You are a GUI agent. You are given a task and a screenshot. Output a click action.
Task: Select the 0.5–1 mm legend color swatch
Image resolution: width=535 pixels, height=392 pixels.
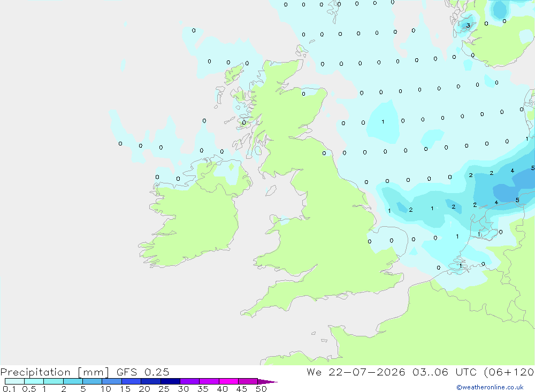(34, 381)
